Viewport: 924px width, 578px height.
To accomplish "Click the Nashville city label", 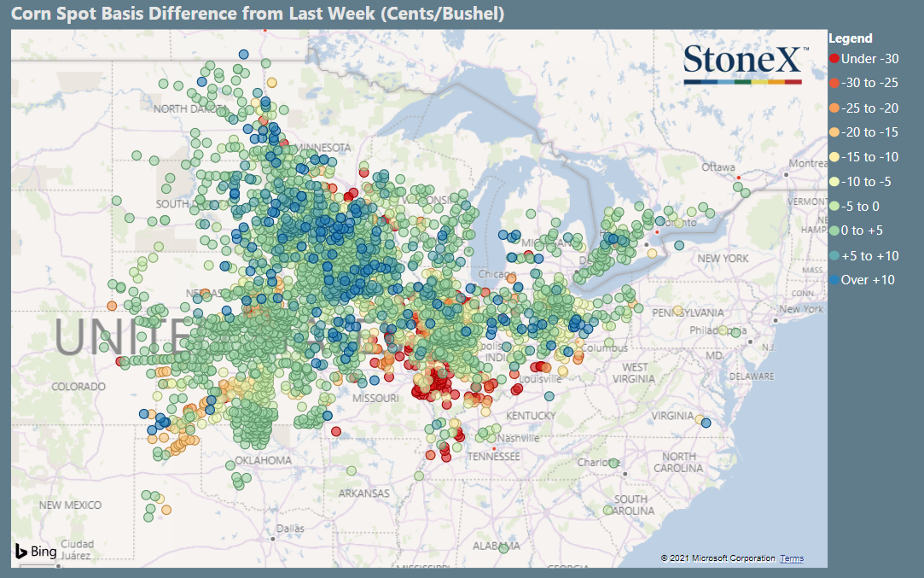I will pos(518,438).
